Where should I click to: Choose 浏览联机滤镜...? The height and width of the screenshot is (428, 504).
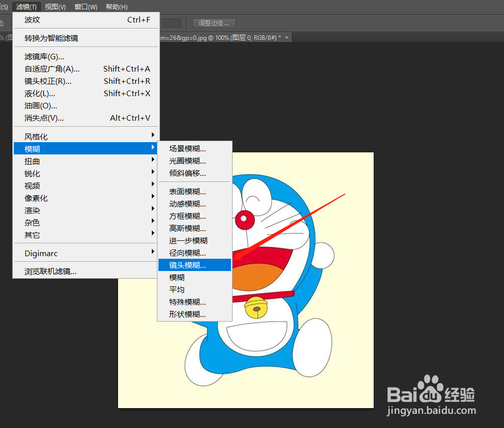point(86,272)
